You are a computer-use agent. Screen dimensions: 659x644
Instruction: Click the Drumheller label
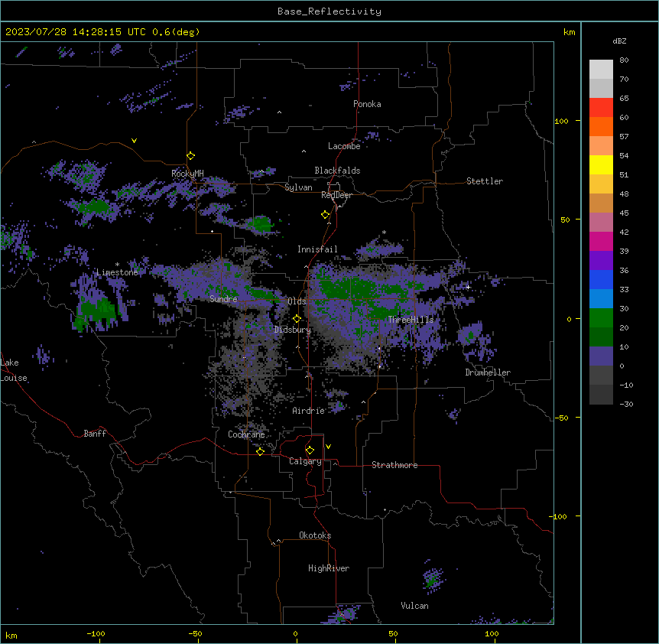pos(488,372)
